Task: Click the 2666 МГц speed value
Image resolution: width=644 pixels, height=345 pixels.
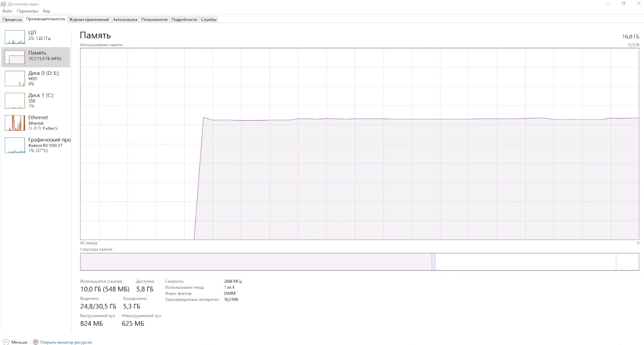Action: click(x=233, y=281)
